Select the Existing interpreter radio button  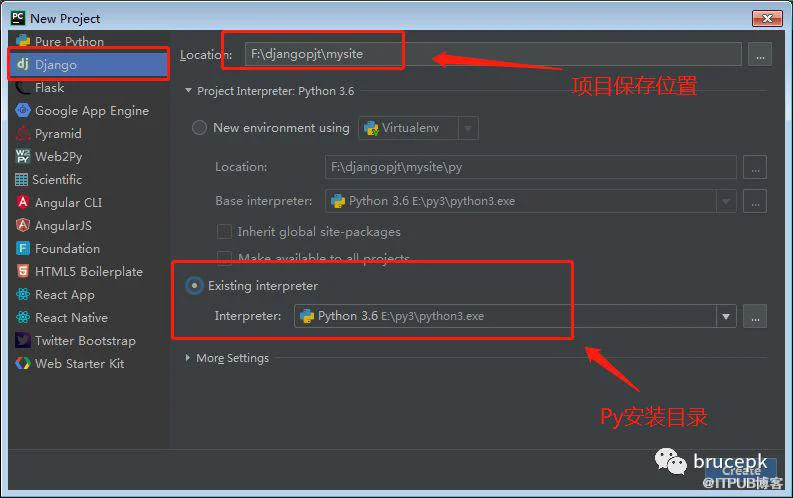[x=194, y=286]
